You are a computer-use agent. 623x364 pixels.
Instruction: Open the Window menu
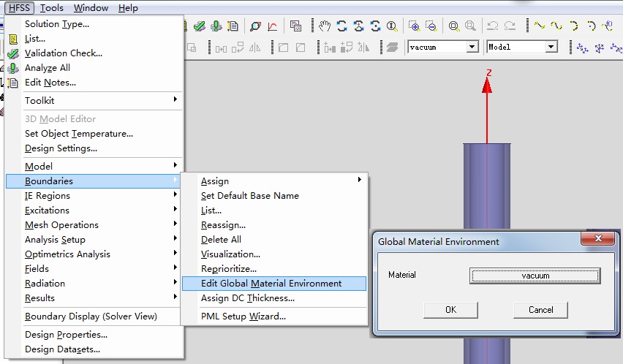91,8
